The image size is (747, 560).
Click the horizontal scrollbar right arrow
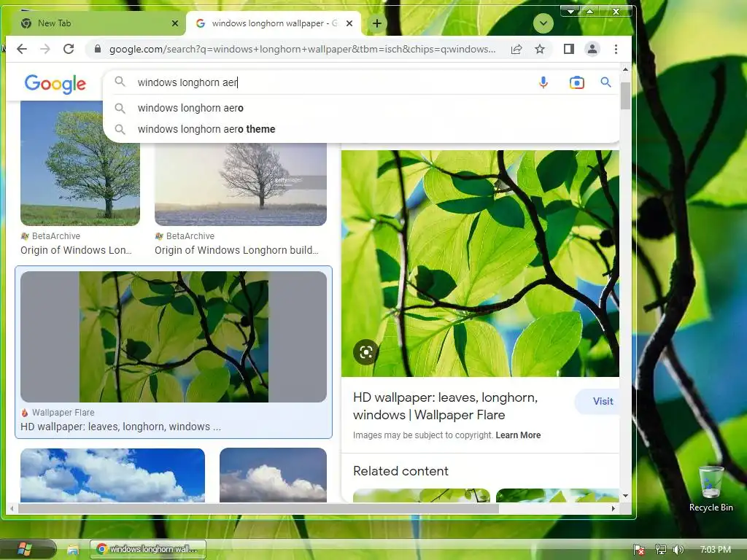pos(613,508)
